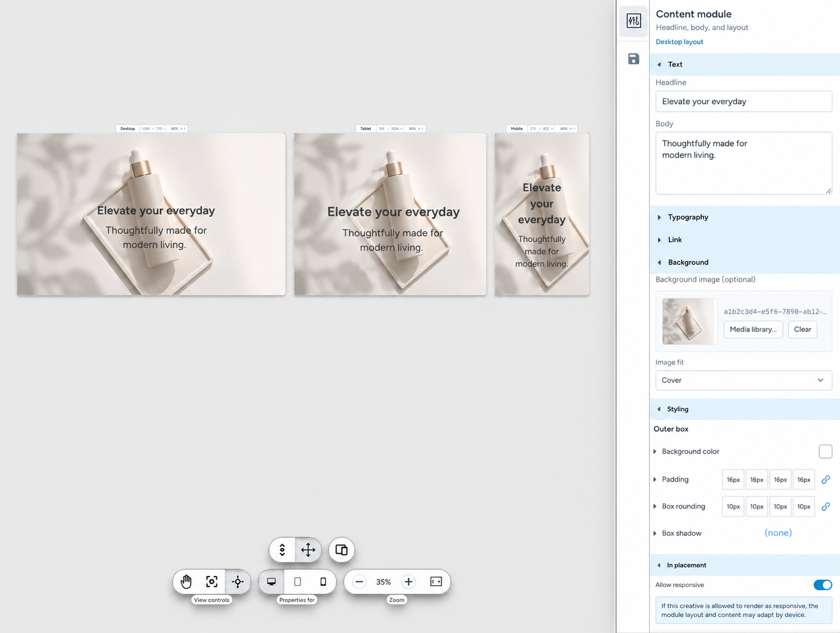Clear the background image
The image size is (840, 633).
click(802, 330)
